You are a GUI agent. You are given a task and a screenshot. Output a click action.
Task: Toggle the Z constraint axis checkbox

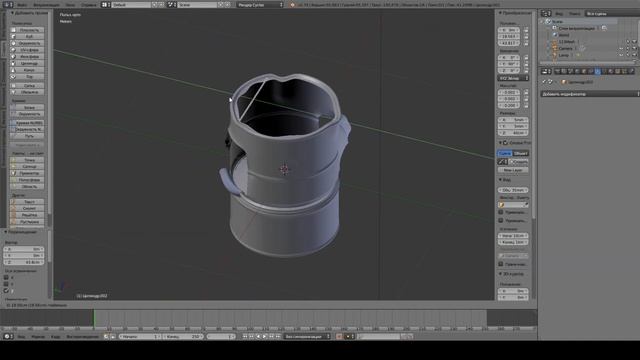6,291
